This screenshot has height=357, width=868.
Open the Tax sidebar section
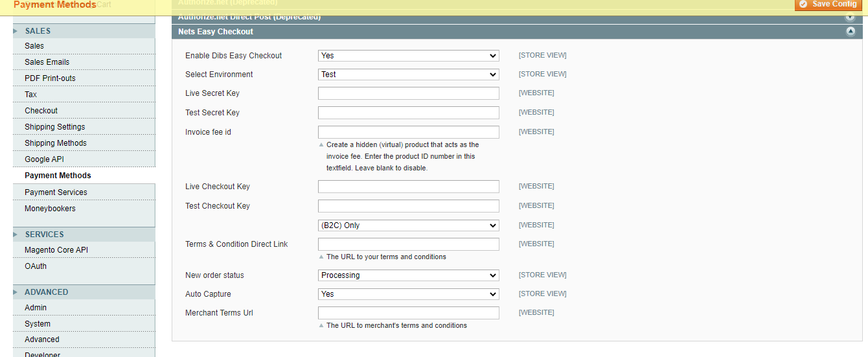click(x=84, y=95)
